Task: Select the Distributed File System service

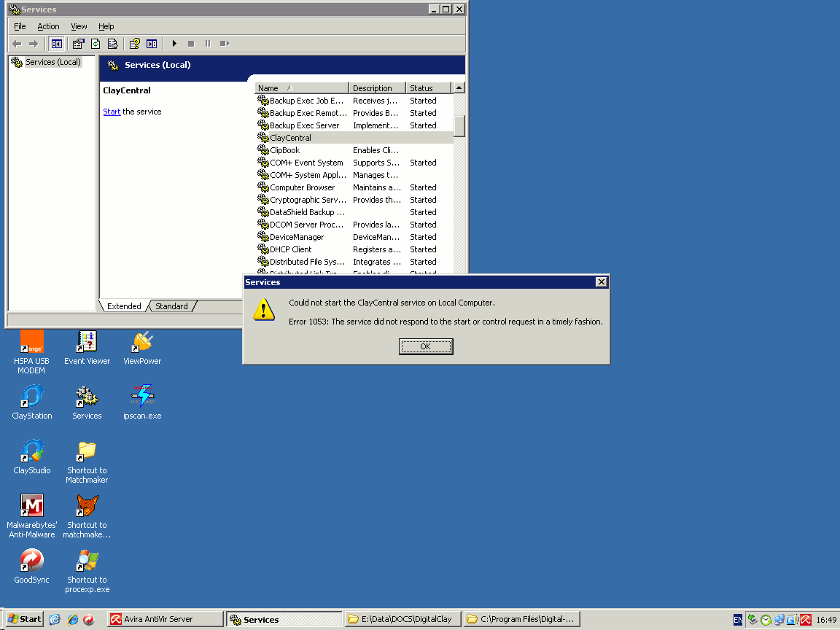Action: 354,262
